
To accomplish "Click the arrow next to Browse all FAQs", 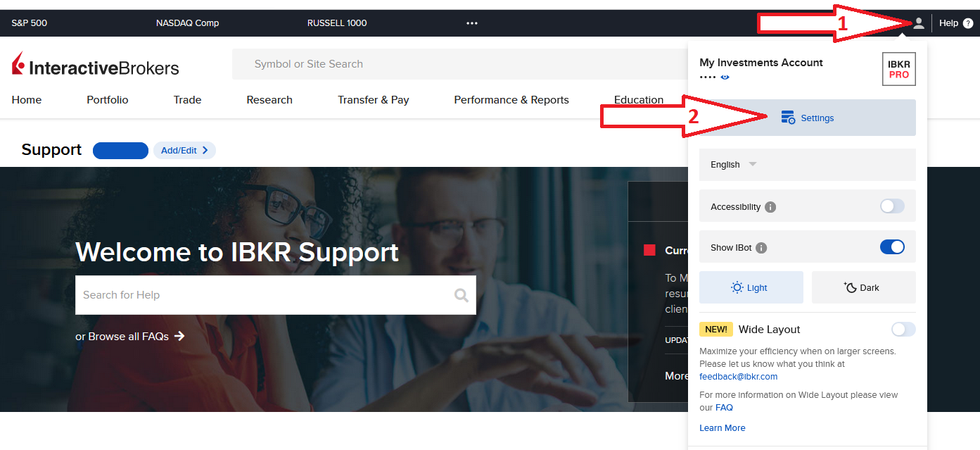I will (179, 336).
